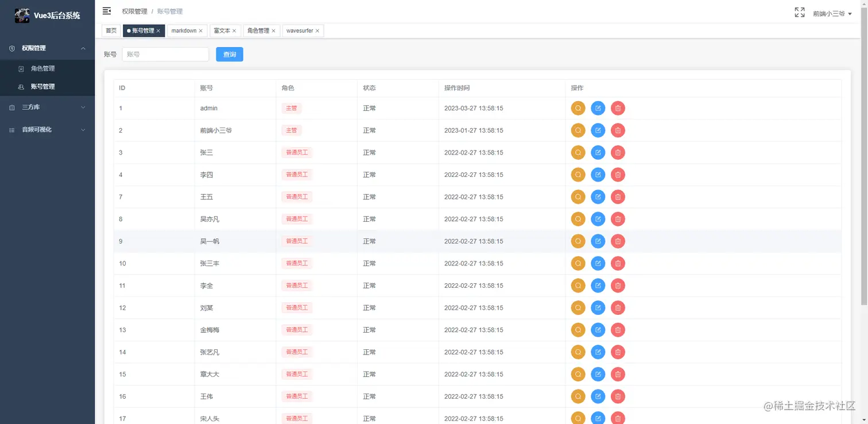Delete the 章大大 account
This screenshot has width=868, height=424.
618,374
